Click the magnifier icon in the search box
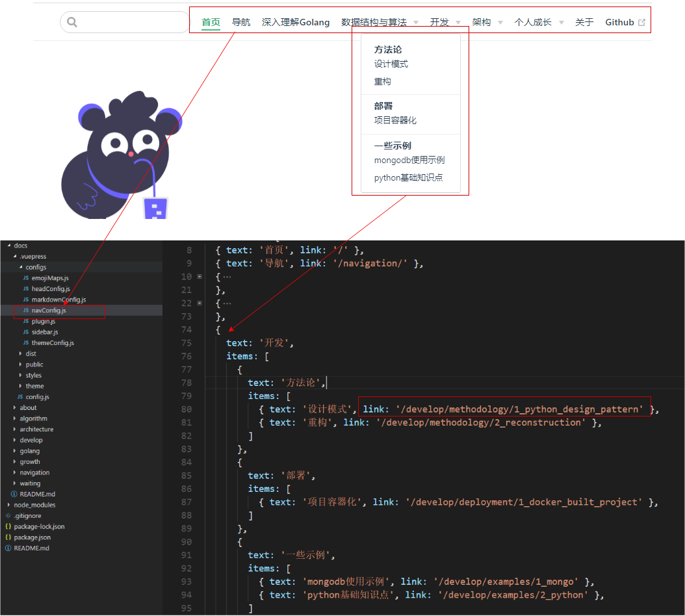The height and width of the screenshot is (616, 685). point(72,22)
